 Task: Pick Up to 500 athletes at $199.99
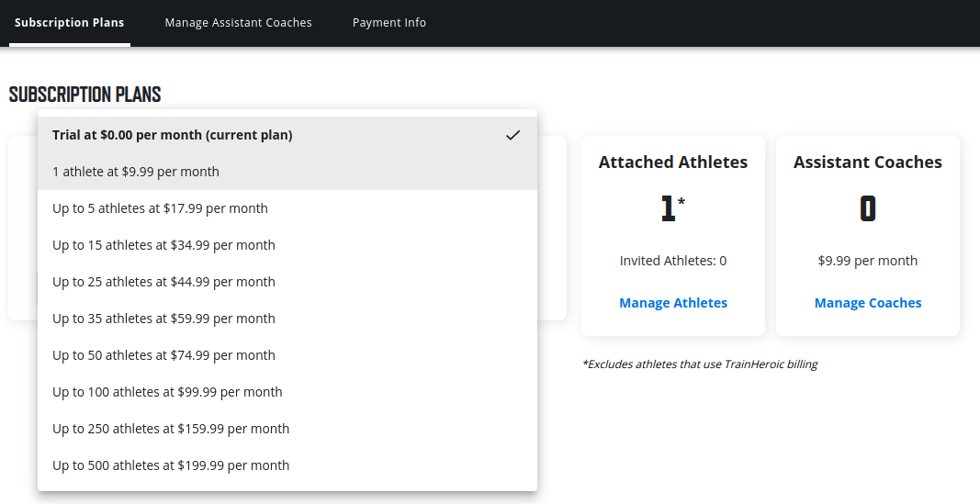[x=171, y=465]
